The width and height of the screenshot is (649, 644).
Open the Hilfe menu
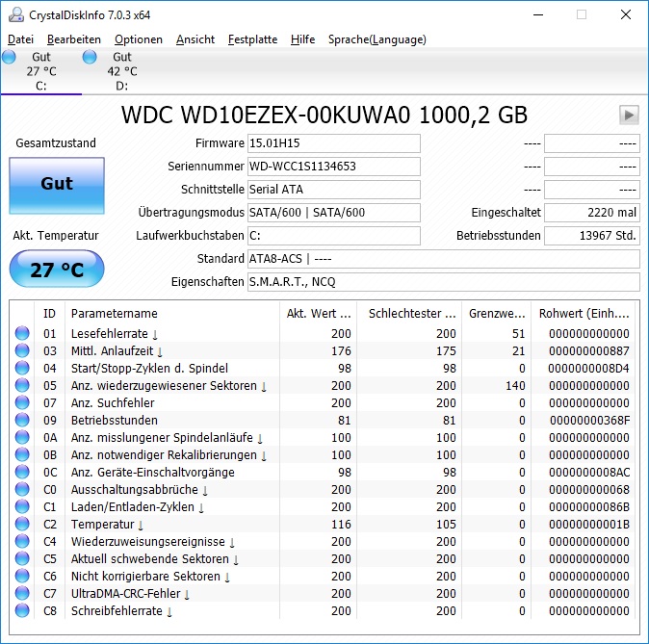[x=302, y=39]
